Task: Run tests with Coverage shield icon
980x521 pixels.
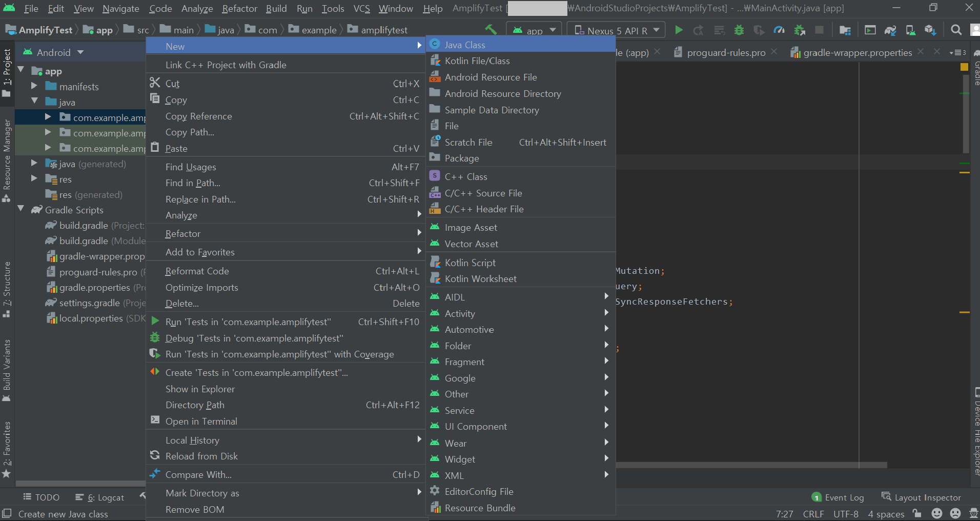Action: pyautogui.click(x=759, y=30)
